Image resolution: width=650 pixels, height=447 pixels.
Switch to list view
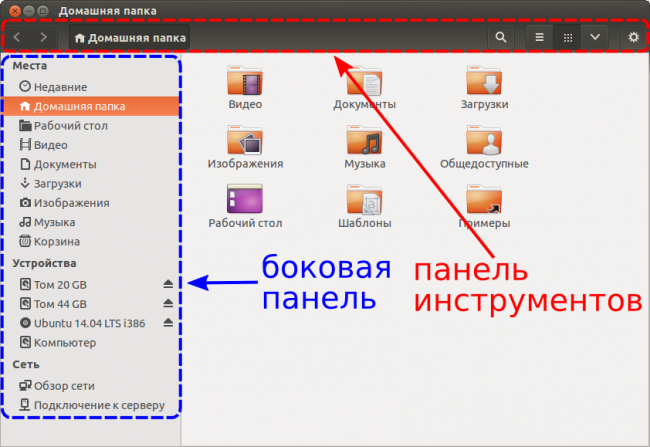539,37
